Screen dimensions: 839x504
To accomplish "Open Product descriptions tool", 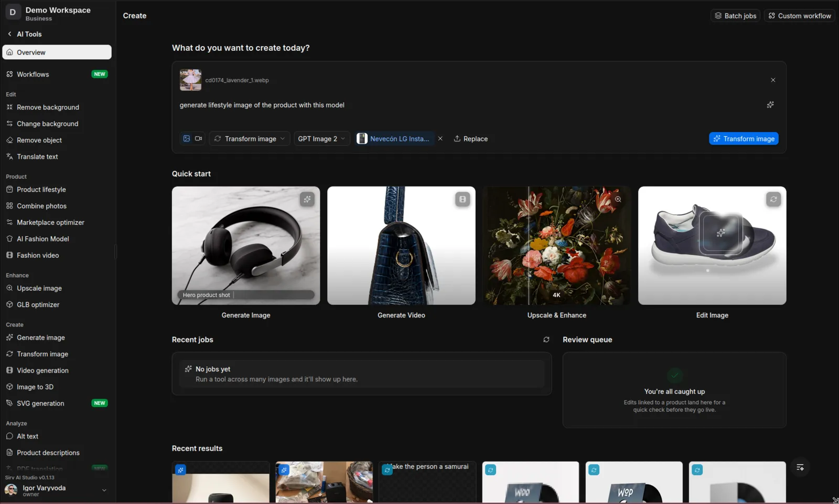I will [x=57, y=453].
